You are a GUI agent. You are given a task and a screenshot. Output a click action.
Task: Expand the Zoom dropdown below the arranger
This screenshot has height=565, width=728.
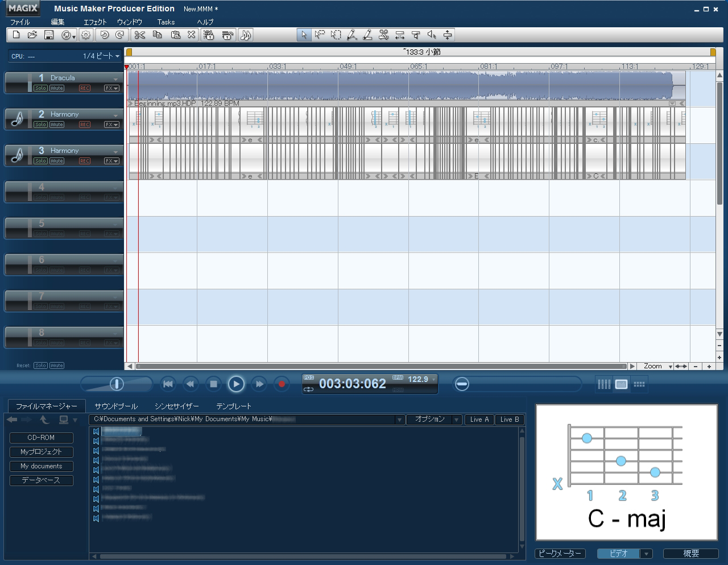point(671,367)
